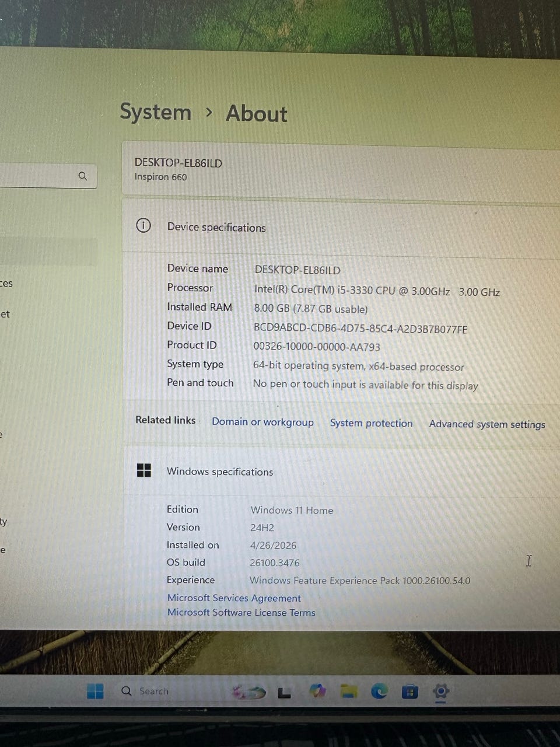560x747 pixels.
Task: Click the 8.00 GB installed RAM value
Action: point(311,309)
